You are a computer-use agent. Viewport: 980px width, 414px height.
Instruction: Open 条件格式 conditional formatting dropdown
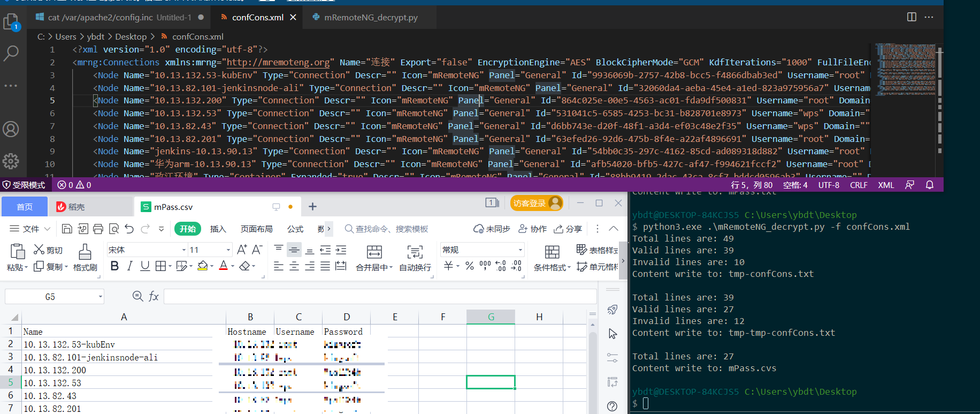click(552, 258)
